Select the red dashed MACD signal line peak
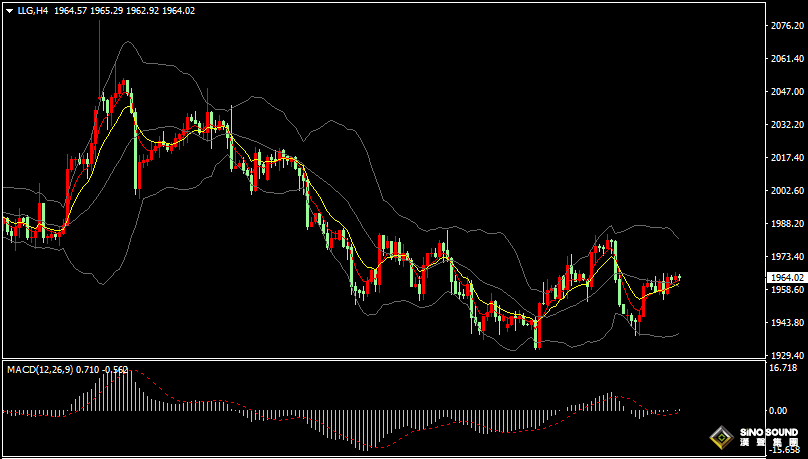This screenshot has height=459, width=808. pos(131,370)
